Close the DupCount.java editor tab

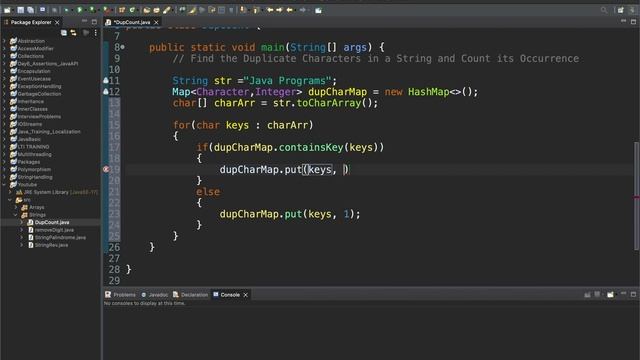click(156, 22)
